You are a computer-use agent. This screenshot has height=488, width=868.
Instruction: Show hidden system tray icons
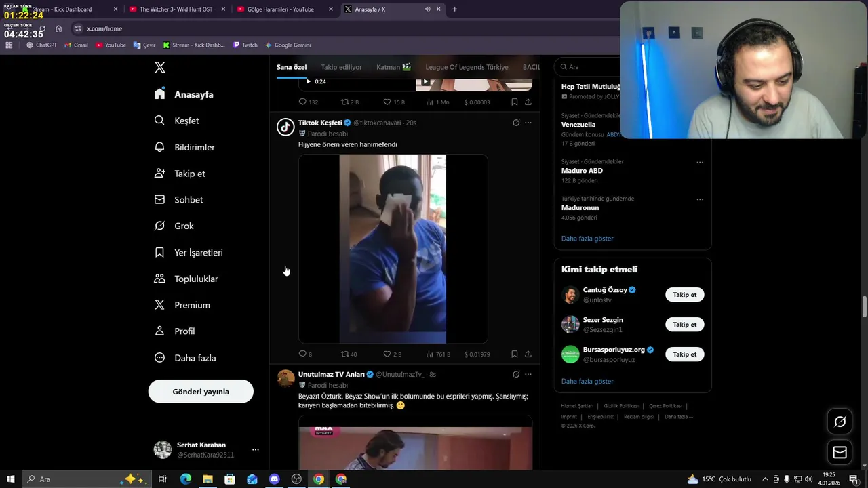coord(766,479)
